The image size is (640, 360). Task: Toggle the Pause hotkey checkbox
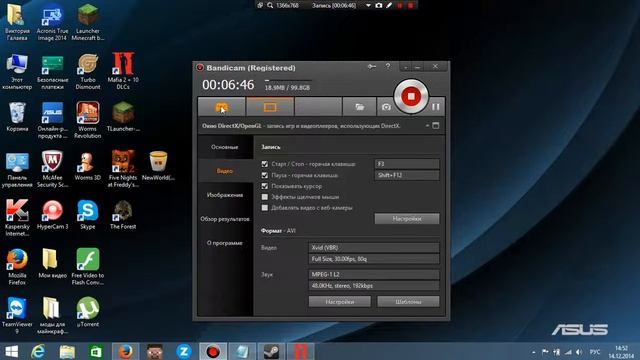click(264, 175)
